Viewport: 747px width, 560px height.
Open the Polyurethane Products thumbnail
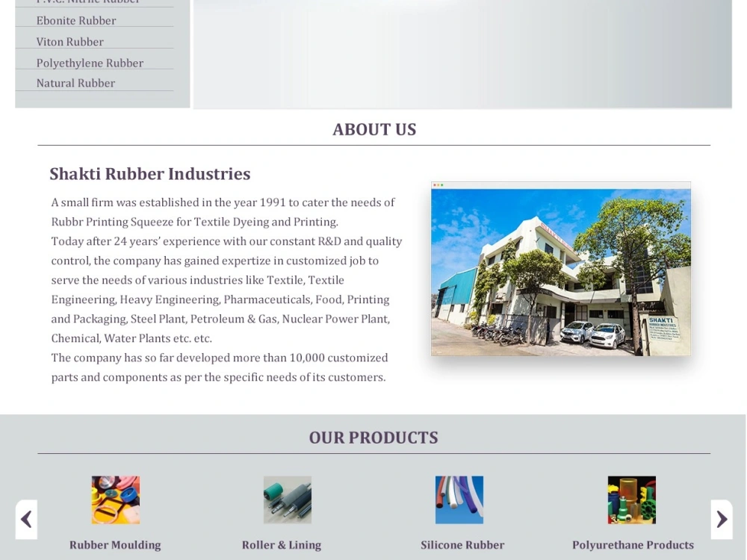coord(632,500)
